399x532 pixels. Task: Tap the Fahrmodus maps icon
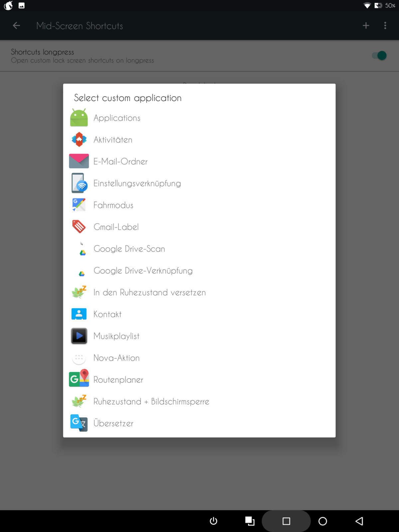(x=79, y=205)
